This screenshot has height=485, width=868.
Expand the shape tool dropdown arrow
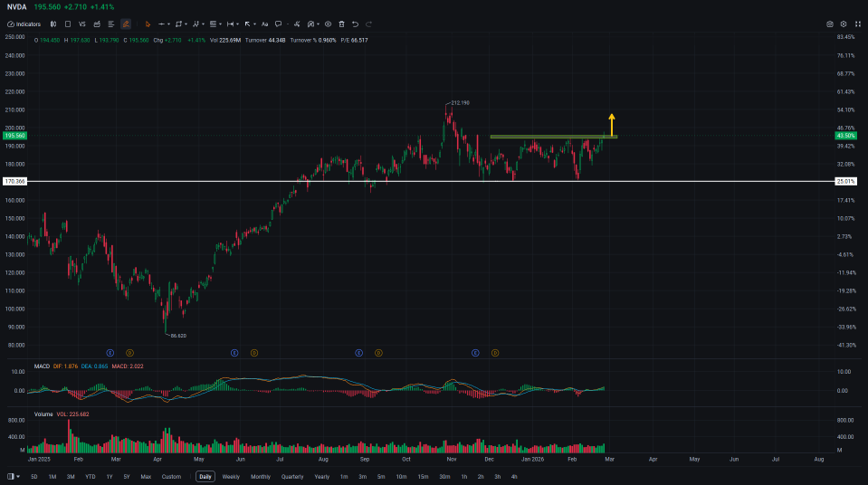186,24
